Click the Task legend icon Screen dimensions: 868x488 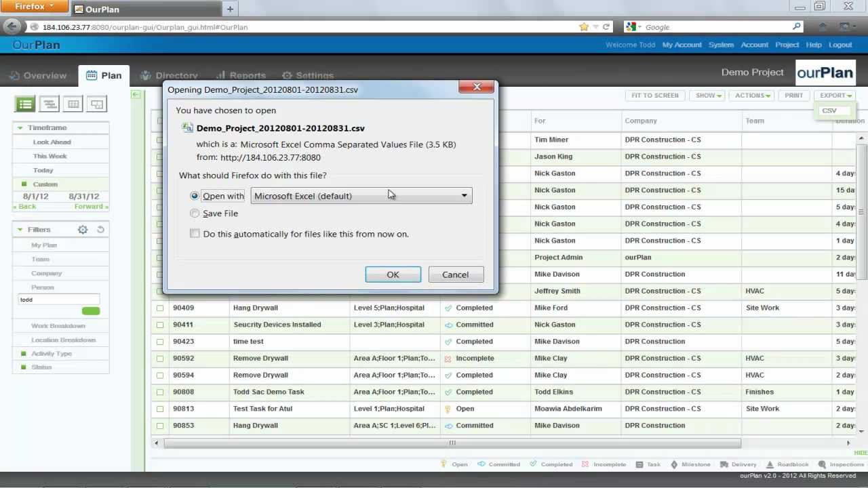coord(639,464)
